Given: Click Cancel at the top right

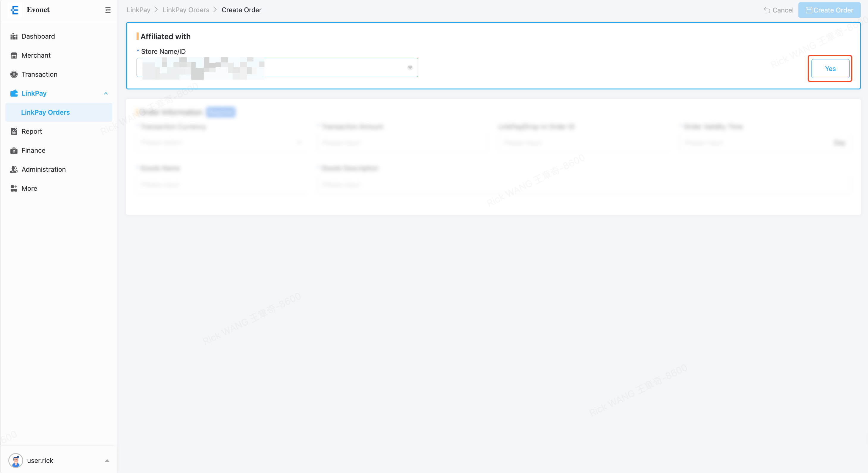Looking at the screenshot, I should tap(778, 10).
